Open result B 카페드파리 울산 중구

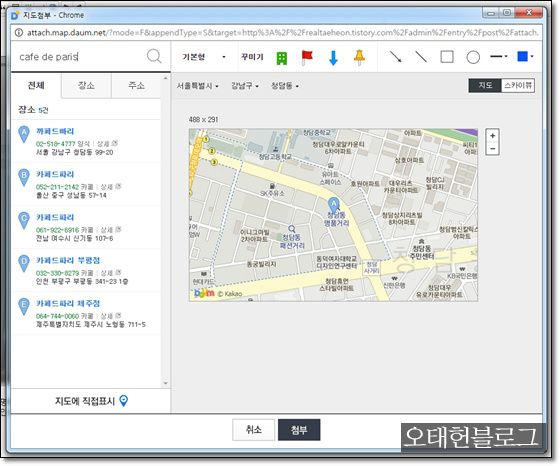pos(55,174)
